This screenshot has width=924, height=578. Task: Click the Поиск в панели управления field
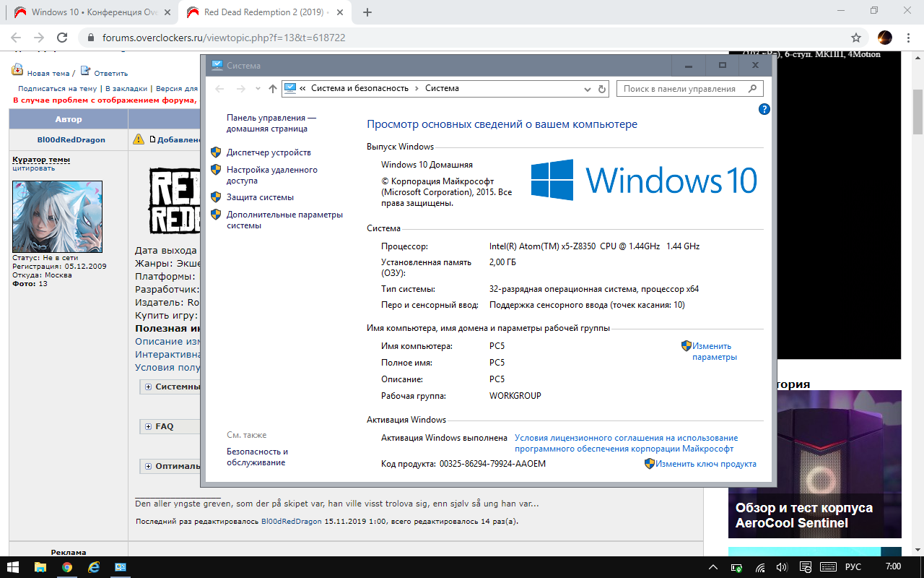click(x=690, y=89)
